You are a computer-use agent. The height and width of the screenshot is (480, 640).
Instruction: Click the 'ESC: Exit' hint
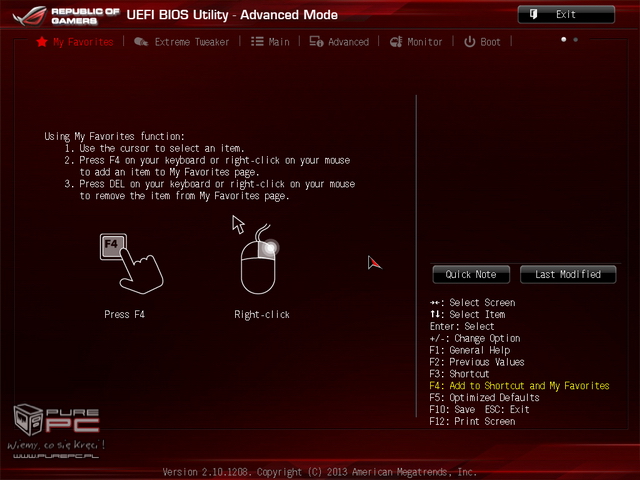coord(507,409)
